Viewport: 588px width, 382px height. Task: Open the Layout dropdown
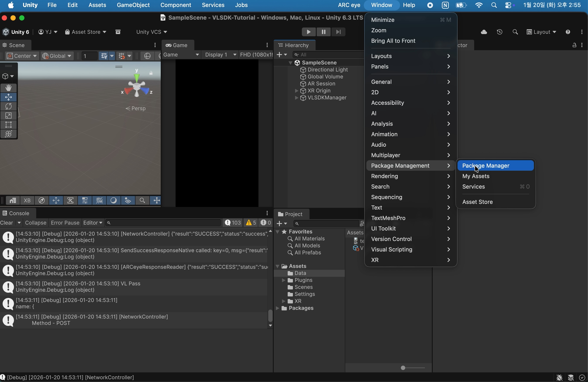tap(541, 32)
